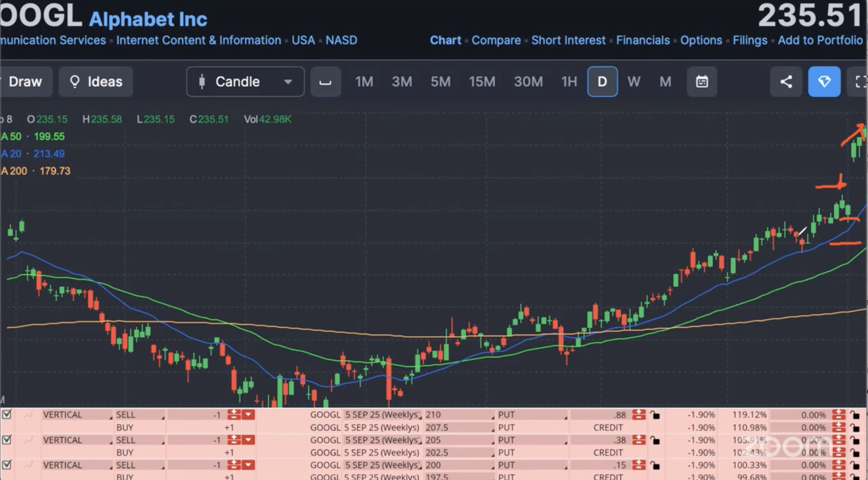
Task: Click the price stepper next to .15
Action: point(639,465)
